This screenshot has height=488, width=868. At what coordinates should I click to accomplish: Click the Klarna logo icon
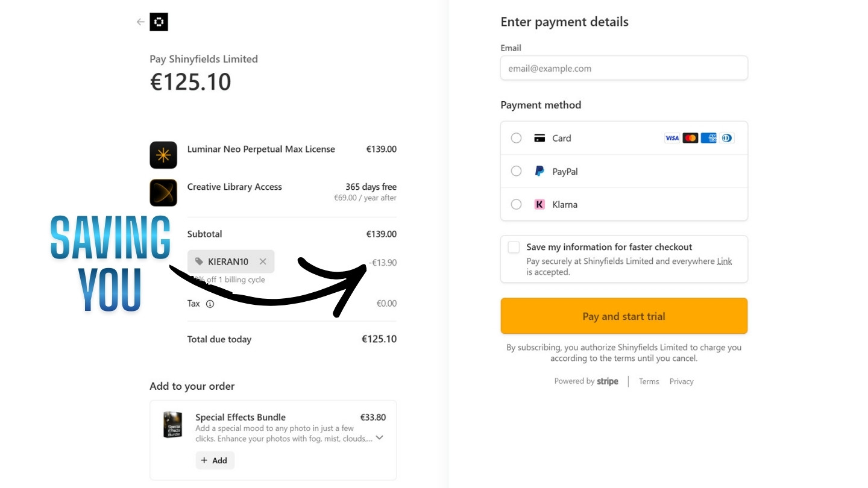[x=539, y=204]
